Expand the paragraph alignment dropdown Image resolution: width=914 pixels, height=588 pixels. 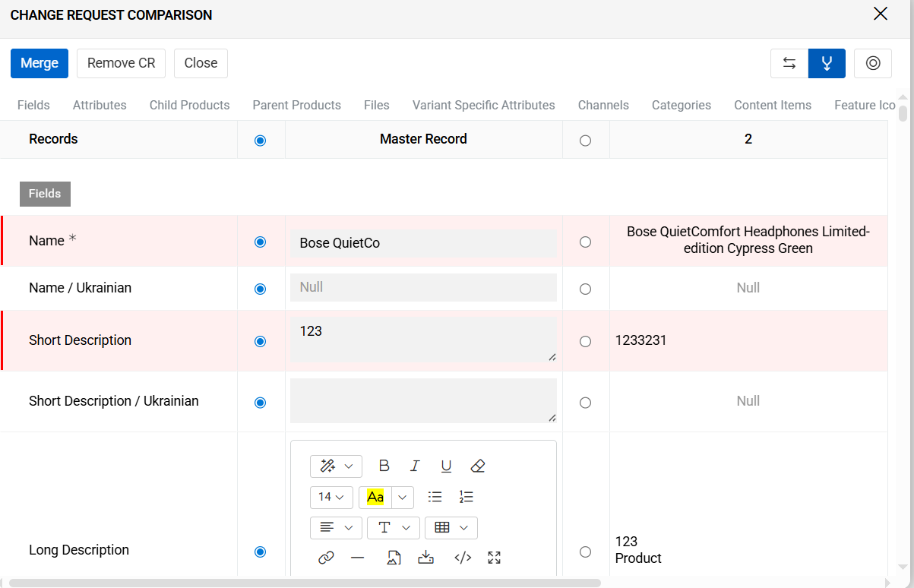(x=336, y=527)
